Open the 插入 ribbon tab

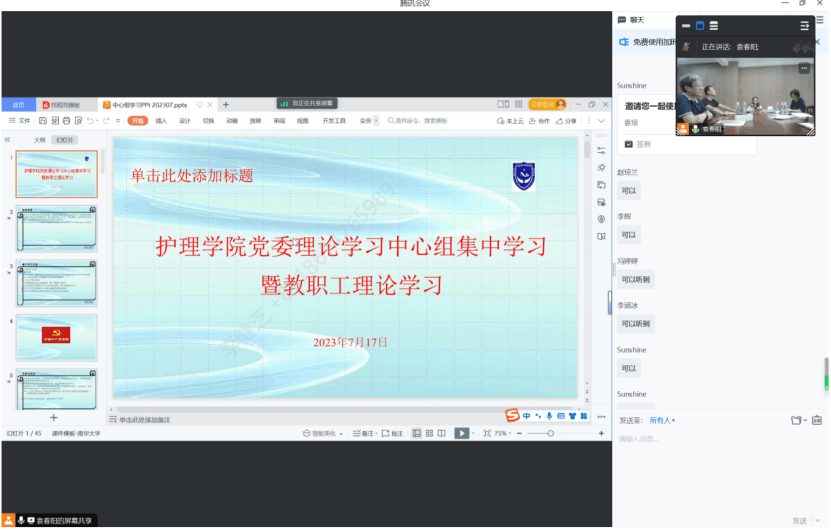[161, 120]
